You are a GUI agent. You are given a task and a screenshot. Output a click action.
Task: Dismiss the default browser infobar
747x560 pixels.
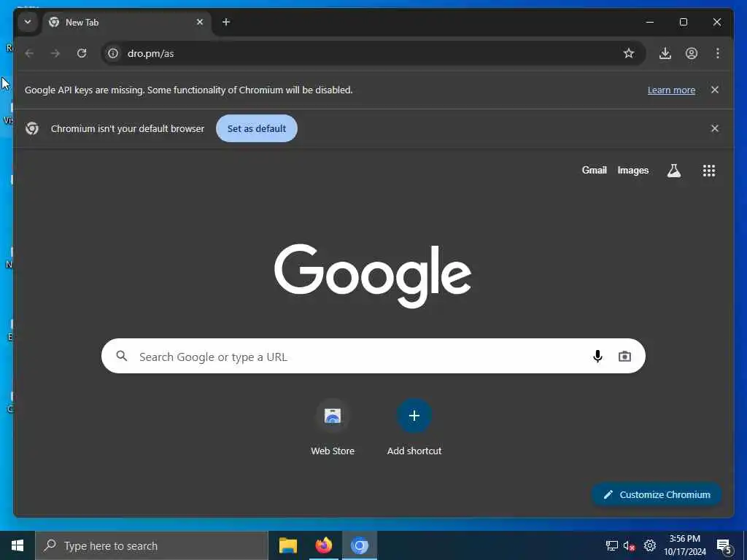715,128
